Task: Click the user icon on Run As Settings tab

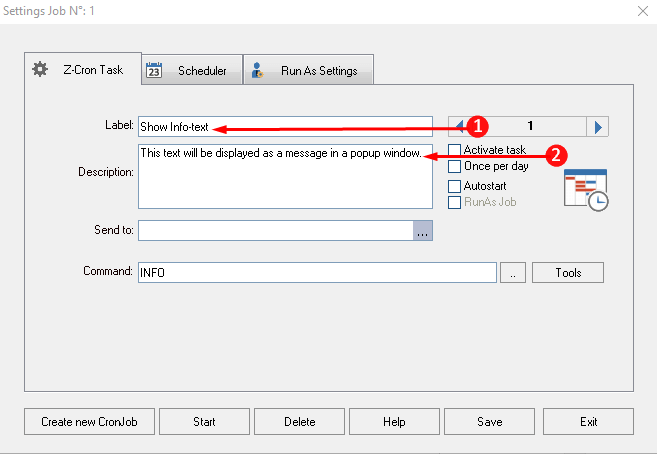Action: click(257, 70)
